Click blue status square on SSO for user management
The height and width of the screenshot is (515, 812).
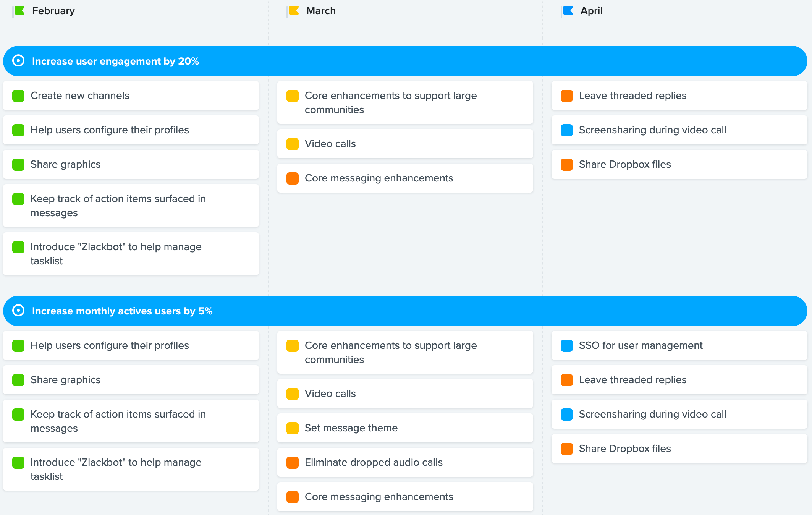pos(567,346)
